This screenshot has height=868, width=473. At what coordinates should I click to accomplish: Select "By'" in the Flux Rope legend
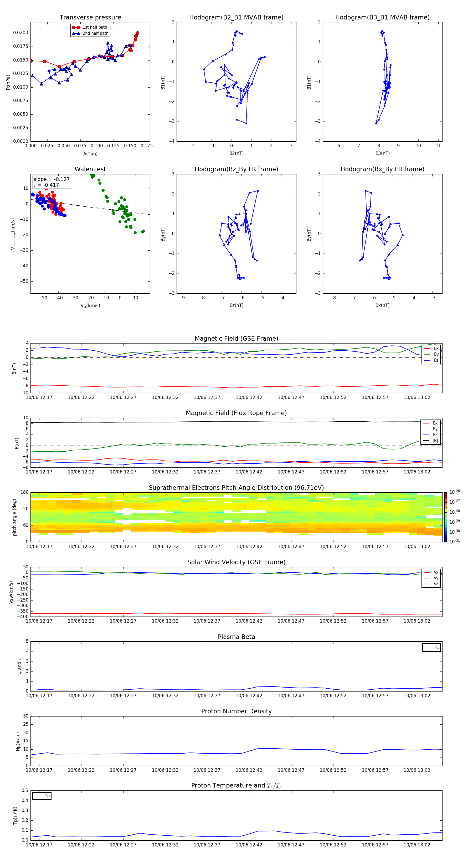(x=431, y=429)
